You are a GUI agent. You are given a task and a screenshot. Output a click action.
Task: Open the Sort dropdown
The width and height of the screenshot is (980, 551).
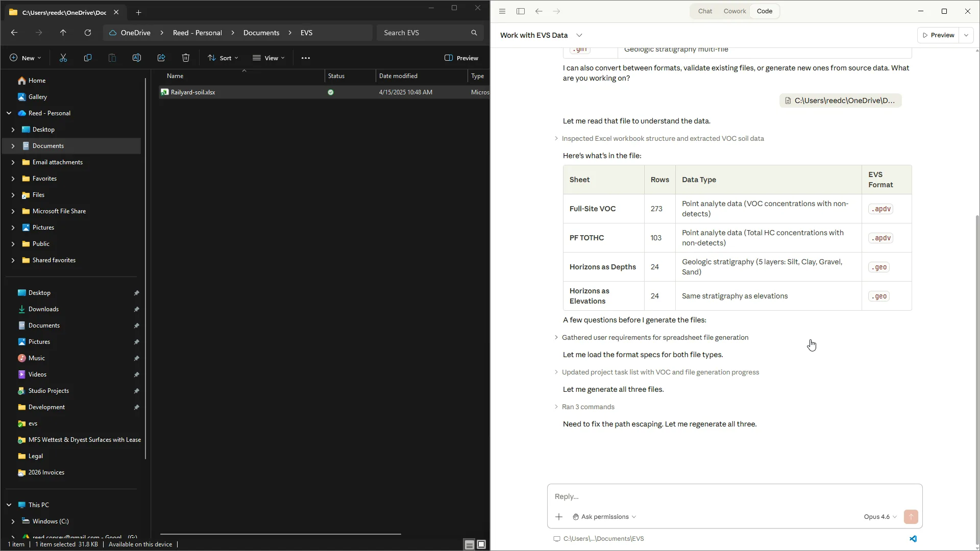223,58
